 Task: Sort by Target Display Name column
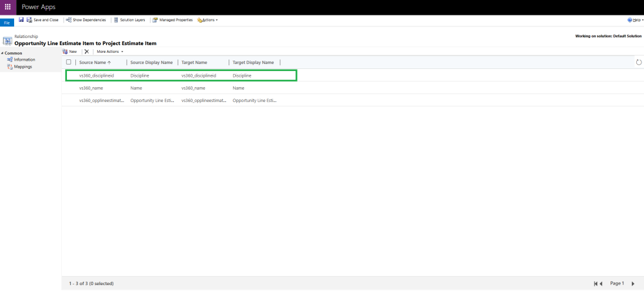(x=254, y=62)
